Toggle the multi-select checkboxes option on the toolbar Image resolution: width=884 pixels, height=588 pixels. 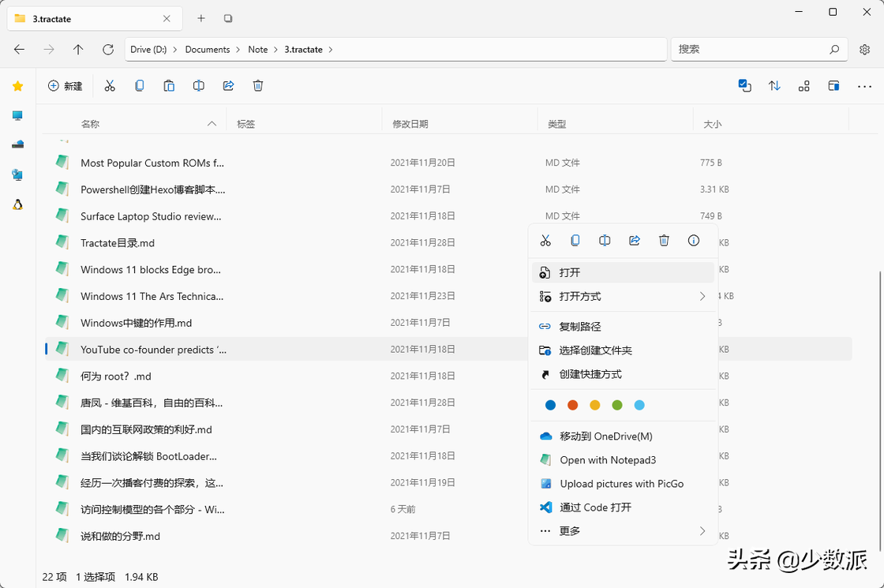pyautogui.click(x=744, y=85)
